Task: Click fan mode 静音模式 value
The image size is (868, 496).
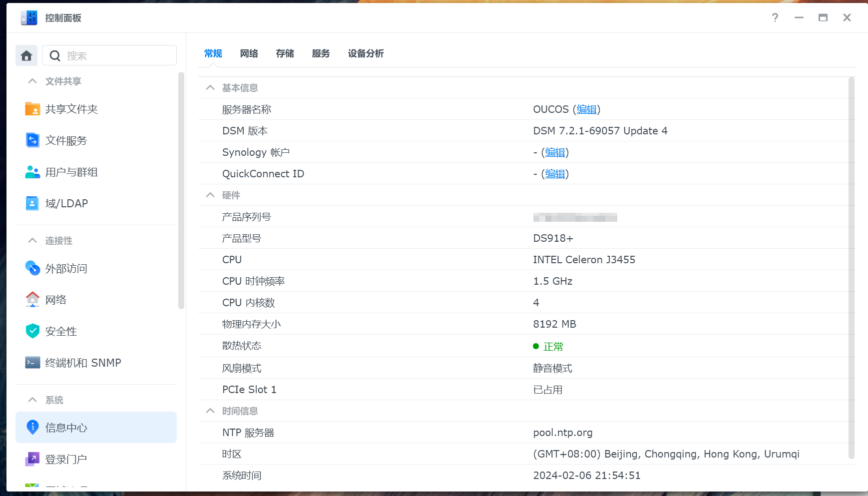Action: pos(553,368)
